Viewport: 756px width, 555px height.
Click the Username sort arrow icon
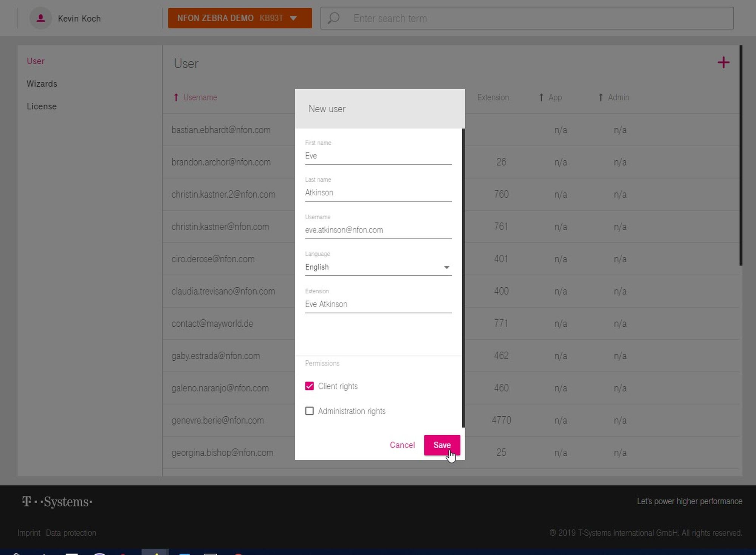click(x=176, y=98)
